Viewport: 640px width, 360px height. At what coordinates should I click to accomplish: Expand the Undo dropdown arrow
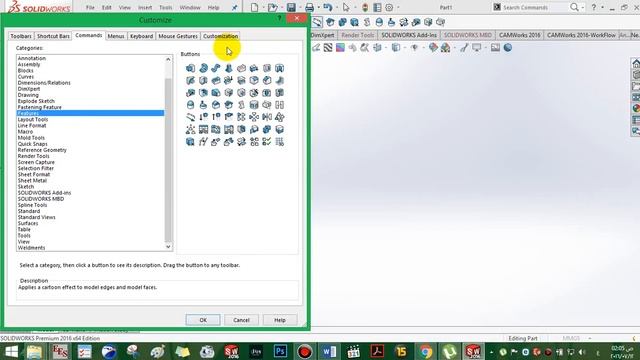coord(337,7)
